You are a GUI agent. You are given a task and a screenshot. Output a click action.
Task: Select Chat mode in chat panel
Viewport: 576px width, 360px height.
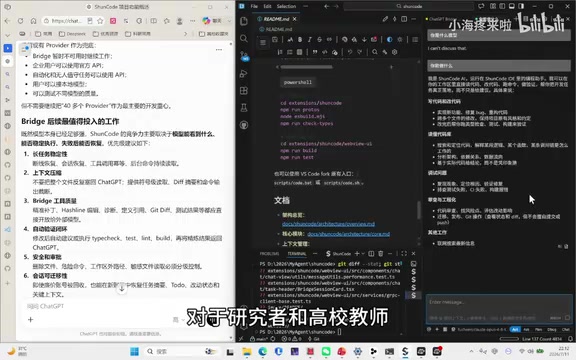pos(565,329)
